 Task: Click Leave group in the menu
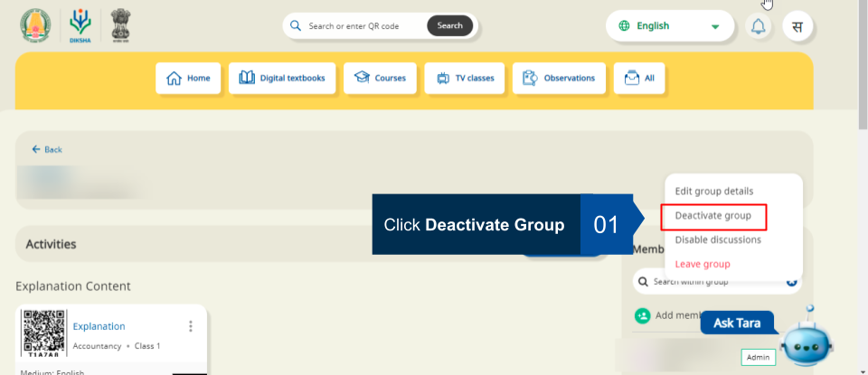703,264
